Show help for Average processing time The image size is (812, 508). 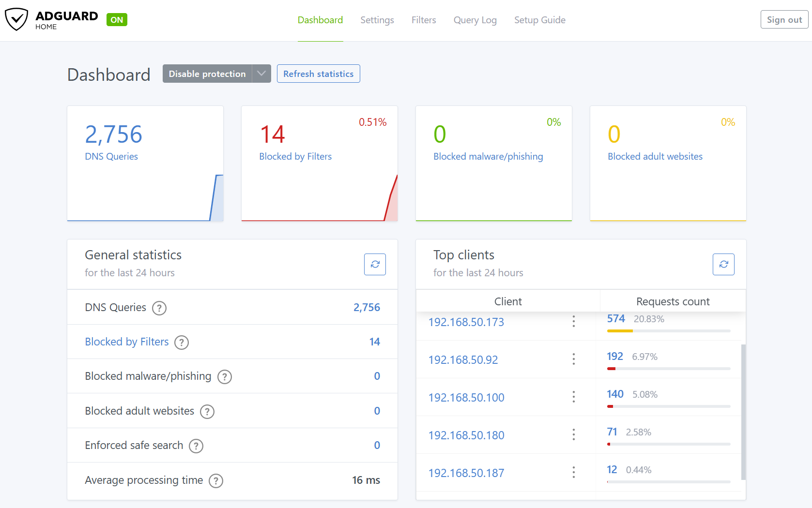[216, 481]
